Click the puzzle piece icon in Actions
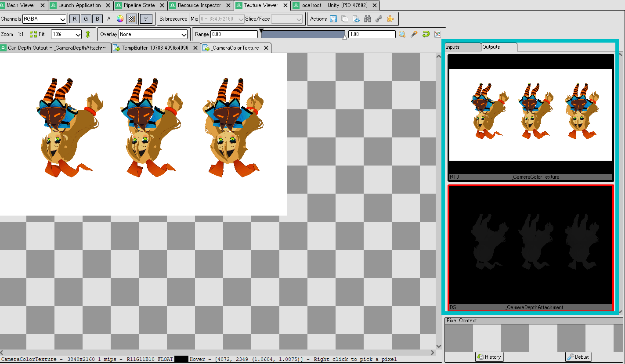The width and height of the screenshot is (625, 364). 390,19
